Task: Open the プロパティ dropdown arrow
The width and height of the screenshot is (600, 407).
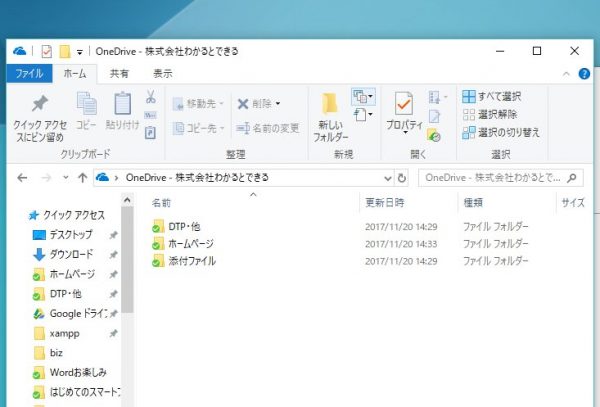Action: tap(405, 132)
